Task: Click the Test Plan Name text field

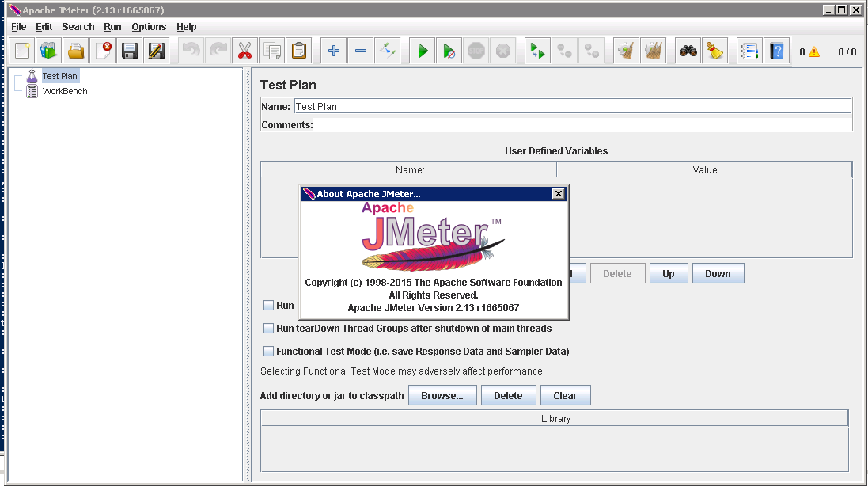Action: pos(572,106)
